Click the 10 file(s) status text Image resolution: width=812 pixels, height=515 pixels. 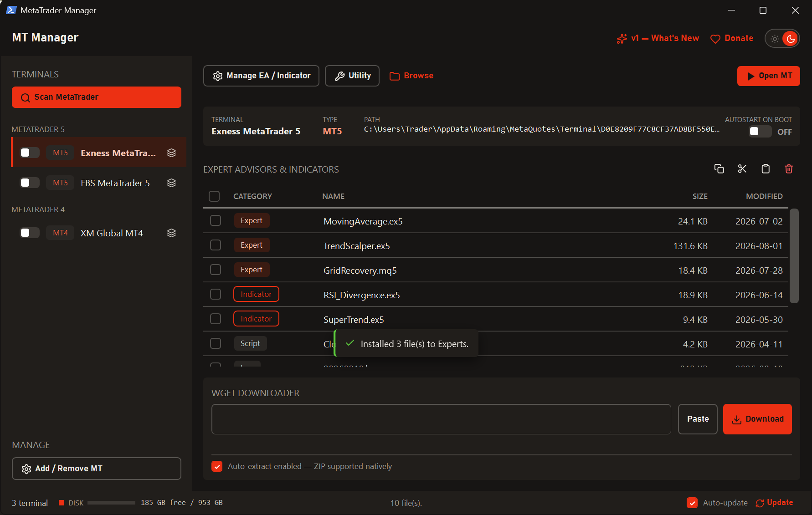(x=406, y=503)
